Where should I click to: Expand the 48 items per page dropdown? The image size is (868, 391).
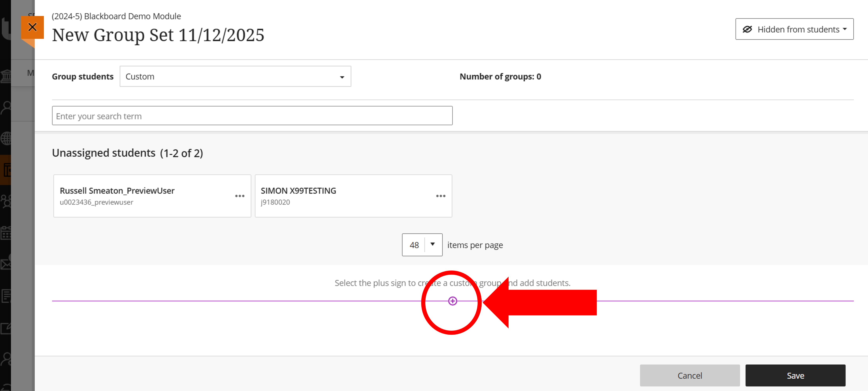click(x=422, y=245)
